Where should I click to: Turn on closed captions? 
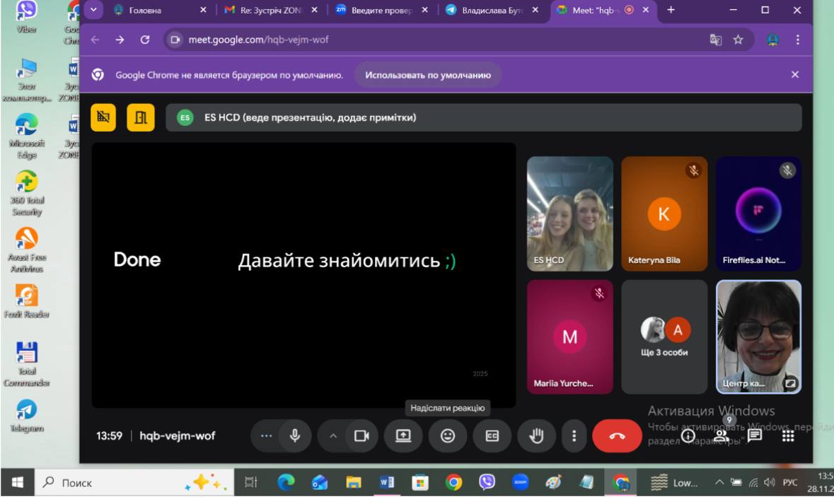[x=492, y=436]
